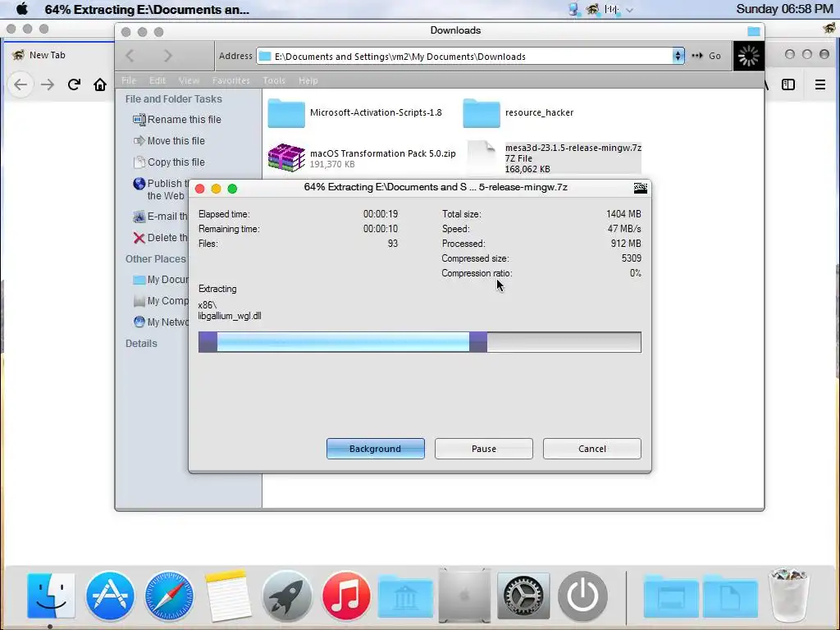Send extraction to Background
Screen dimensions: 840x630
pos(376,449)
